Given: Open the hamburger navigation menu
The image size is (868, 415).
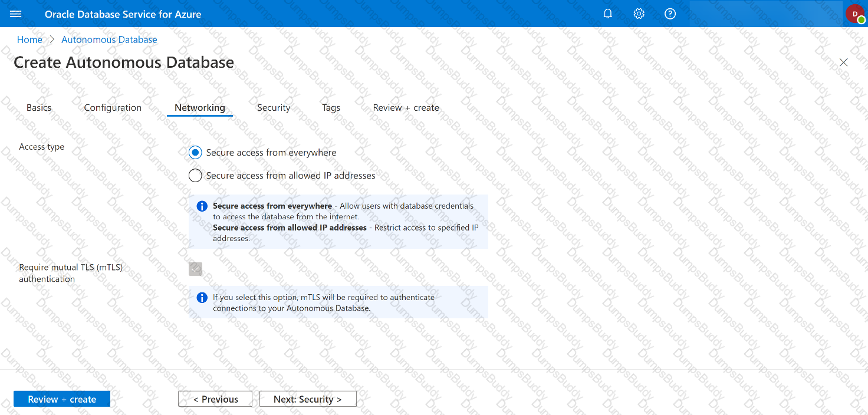Looking at the screenshot, I should click(x=16, y=14).
